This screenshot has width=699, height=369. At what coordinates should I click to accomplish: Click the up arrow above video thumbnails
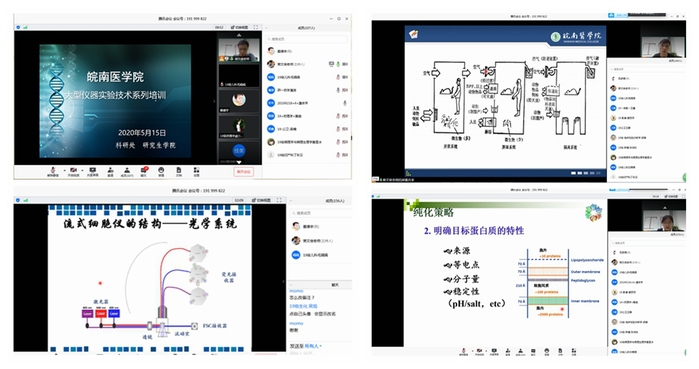(x=239, y=35)
